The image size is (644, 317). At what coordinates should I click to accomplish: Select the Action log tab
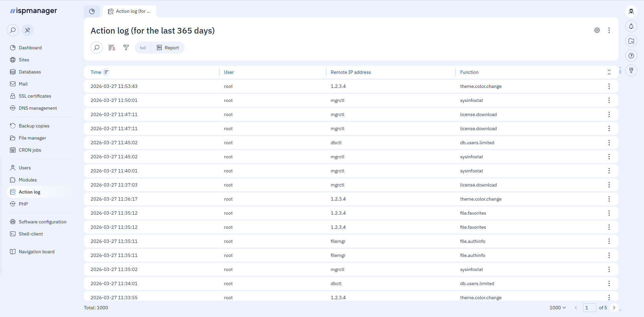129,11
